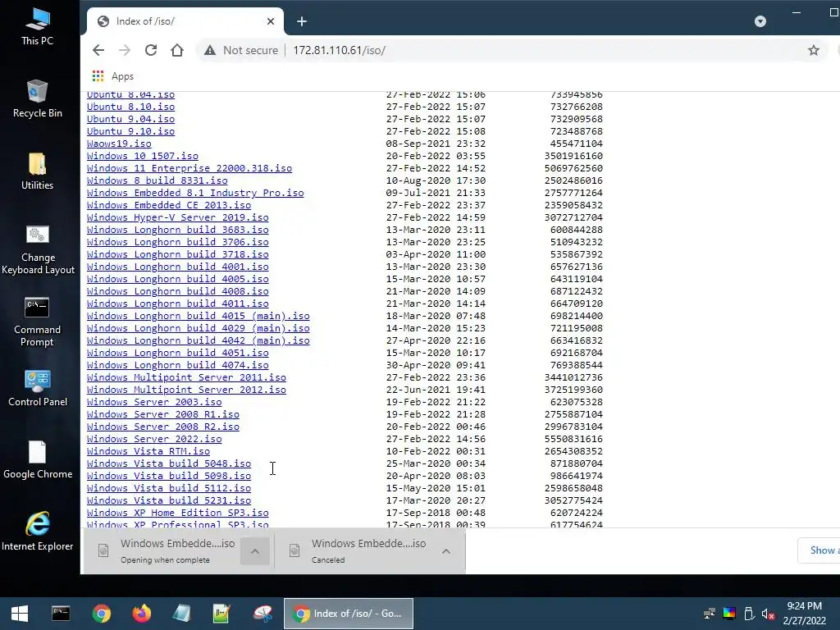Click the address bar URL 172.81.110.61/iso/
The width and height of the screenshot is (840, 630).
click(339, 50)
